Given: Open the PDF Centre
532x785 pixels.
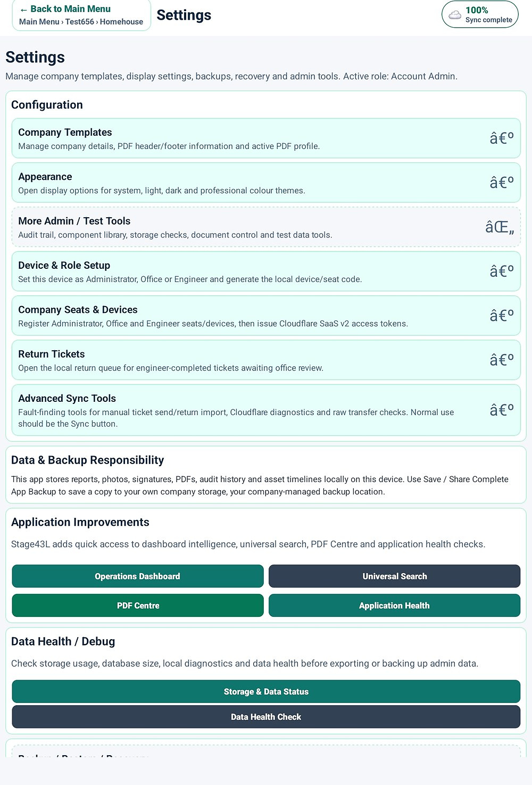Looking at the screenshot, I should pyautogui.click(x=138, y=606).
